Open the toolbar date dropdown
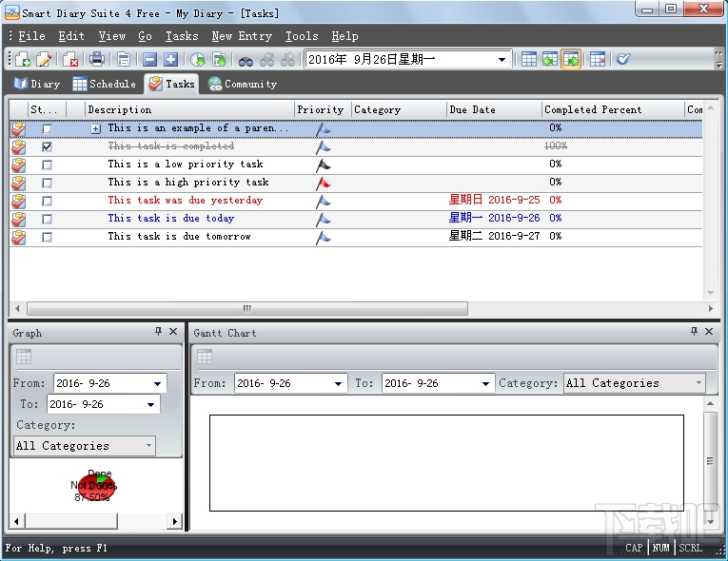 tap(502, 59)
